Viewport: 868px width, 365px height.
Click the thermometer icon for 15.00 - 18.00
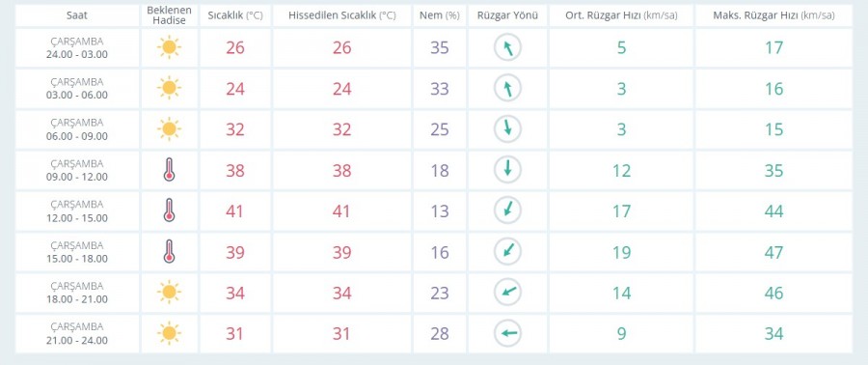click(x=169, y=251)
